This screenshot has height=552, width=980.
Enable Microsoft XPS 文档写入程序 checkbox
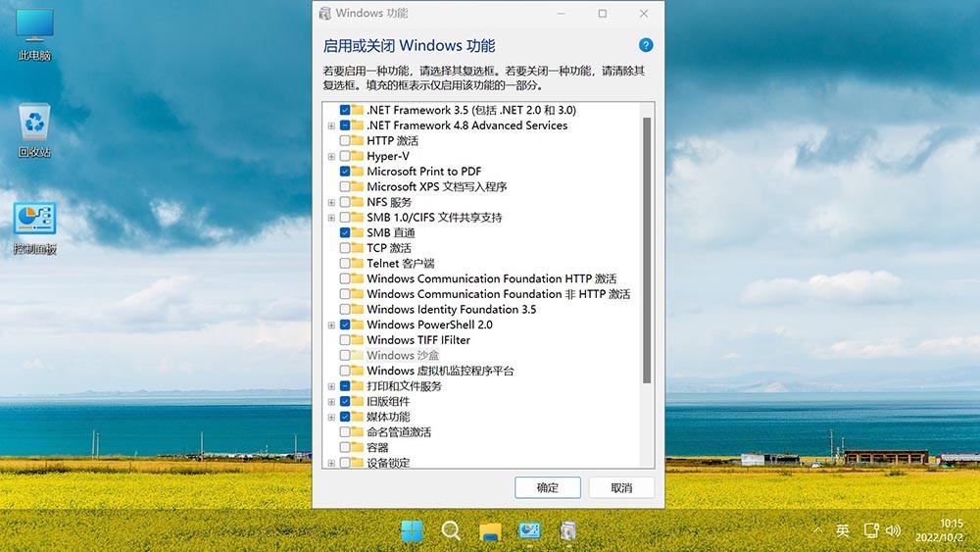[344, 186]
